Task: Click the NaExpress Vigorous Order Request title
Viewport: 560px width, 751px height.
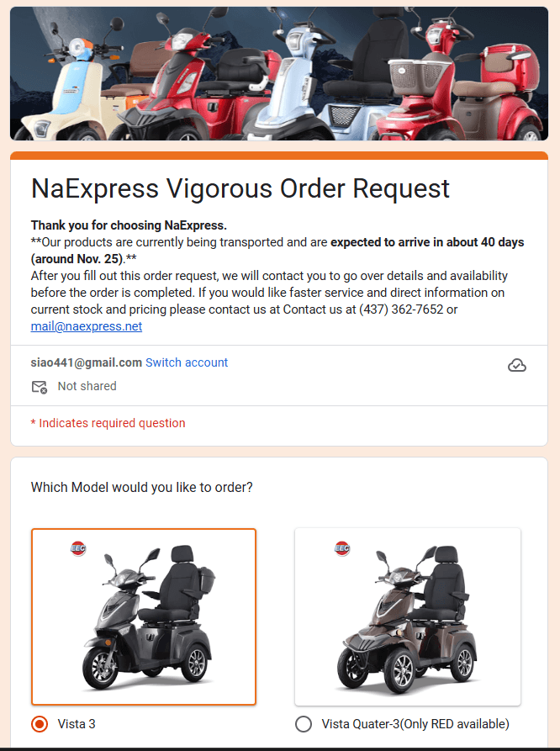Action: point(240,188)
